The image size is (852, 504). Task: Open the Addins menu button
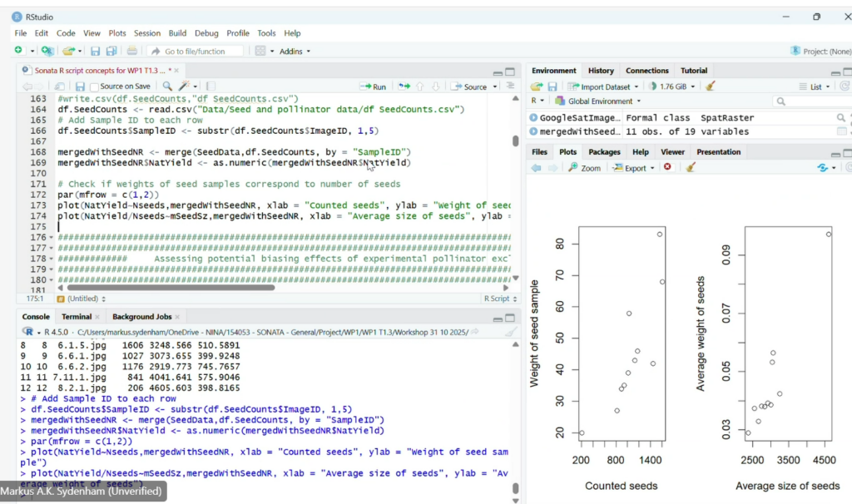coord(295,52)
